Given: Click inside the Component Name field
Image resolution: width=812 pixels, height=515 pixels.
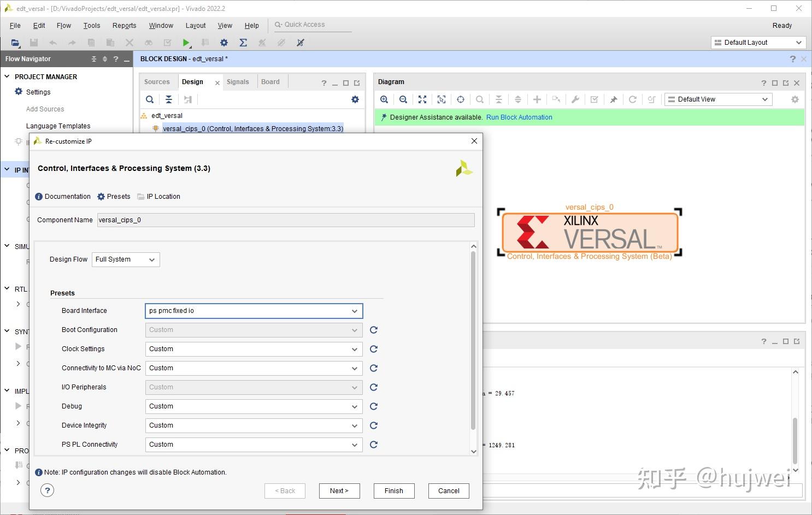Looking at the screenshot, I should tap(285, 220).
